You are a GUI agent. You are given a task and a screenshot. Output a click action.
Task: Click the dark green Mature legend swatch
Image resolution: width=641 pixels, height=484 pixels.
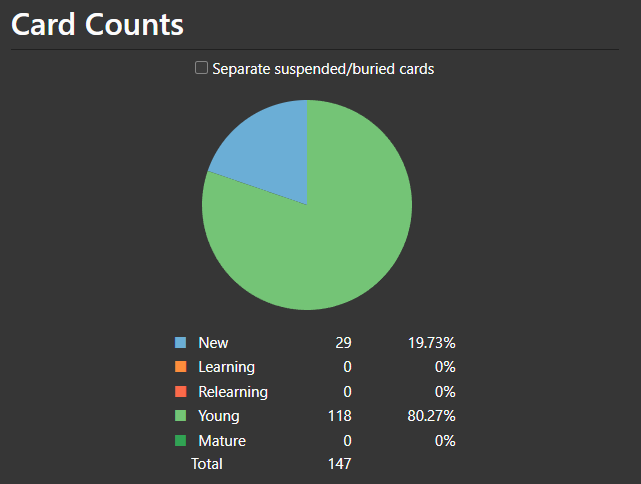(181, 441)
